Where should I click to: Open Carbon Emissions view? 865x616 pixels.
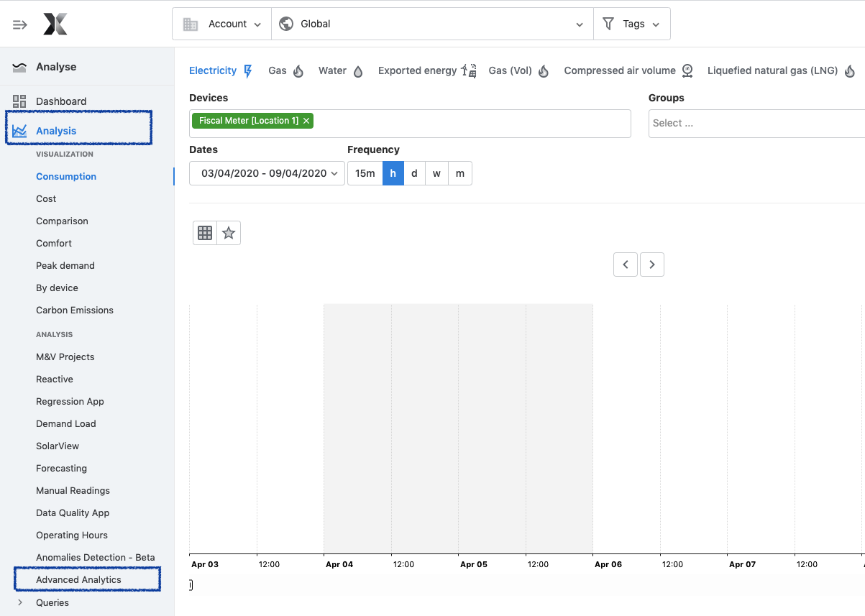click(75, 310)
